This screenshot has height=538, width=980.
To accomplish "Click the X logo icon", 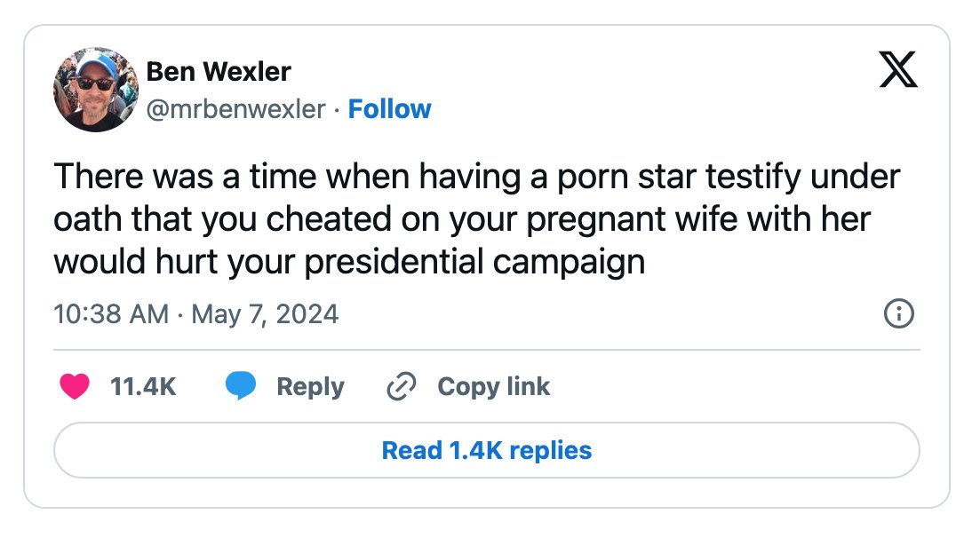I will [x=897, y=72].
